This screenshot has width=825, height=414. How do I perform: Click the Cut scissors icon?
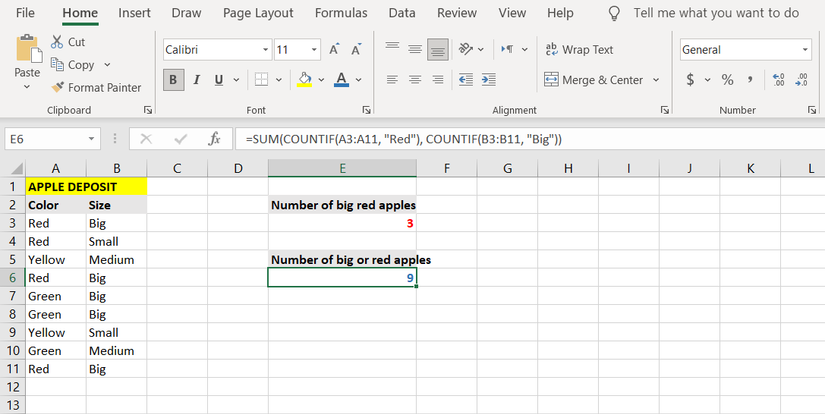point(57,42)
